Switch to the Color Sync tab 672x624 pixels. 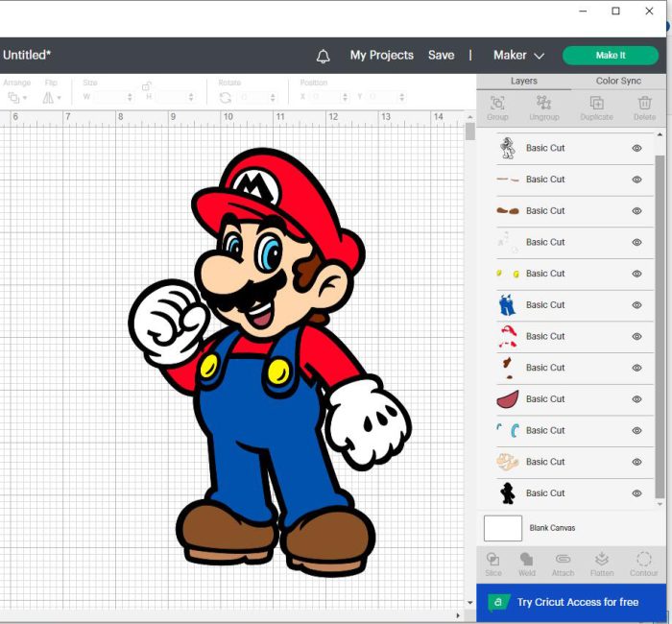[x=618, y=81]
